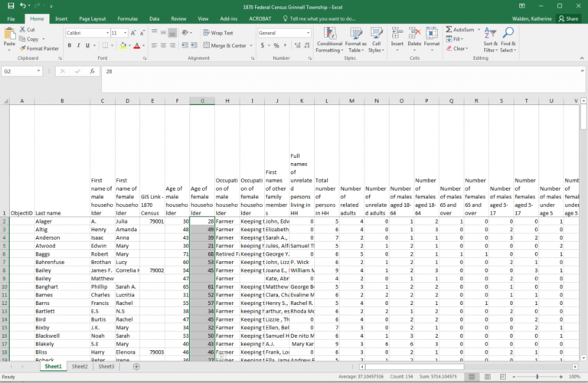Expand the formula bar chevron

pos(583,70)
